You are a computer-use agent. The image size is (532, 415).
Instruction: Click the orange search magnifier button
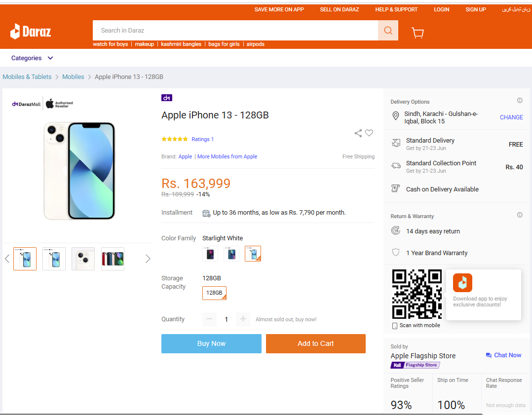388,31
